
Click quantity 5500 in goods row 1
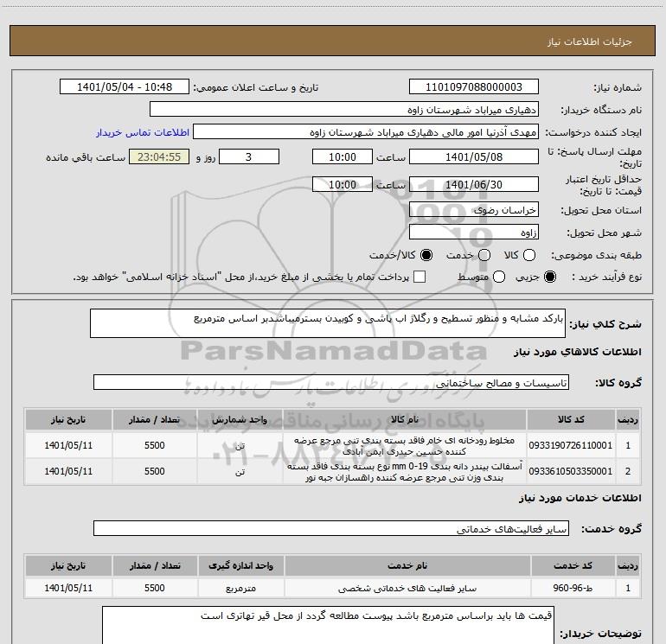pyautogui.click(x=155, y=445)
